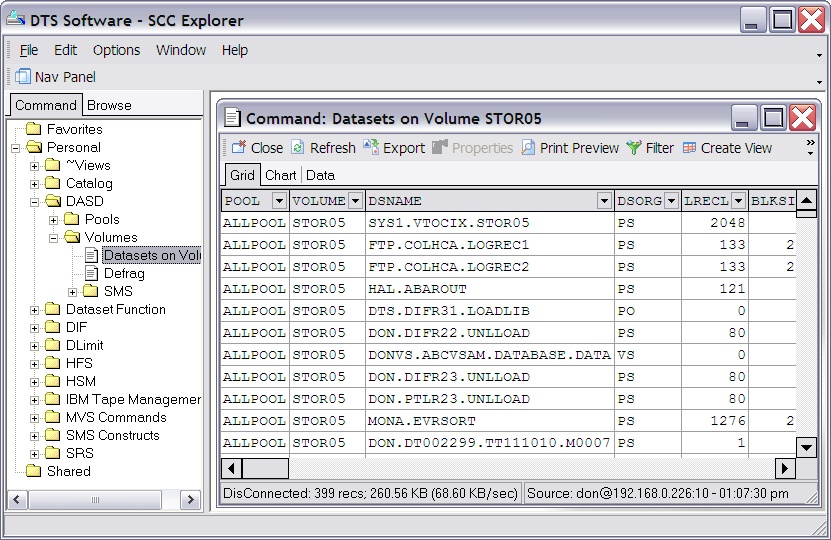This screenshot has height=540, width=831.
Task: Switch to the Browse tab
Action: point(109,105)
